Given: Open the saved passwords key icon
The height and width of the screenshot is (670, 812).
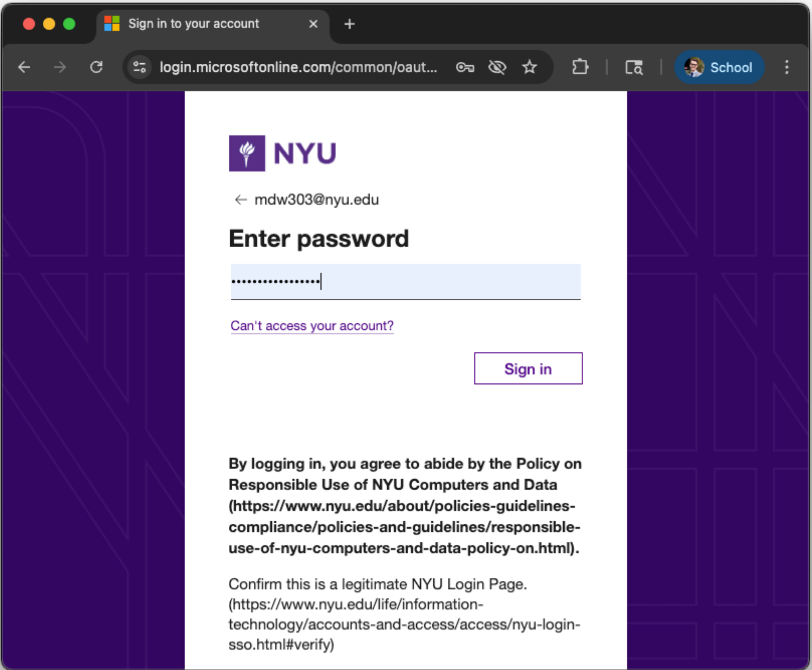Looking at the screenshot, I should click(465, 67).
